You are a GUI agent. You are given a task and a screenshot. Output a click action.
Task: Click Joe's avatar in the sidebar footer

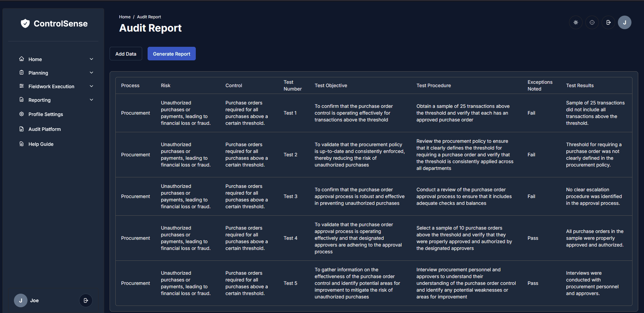click(x=21, y=300)
